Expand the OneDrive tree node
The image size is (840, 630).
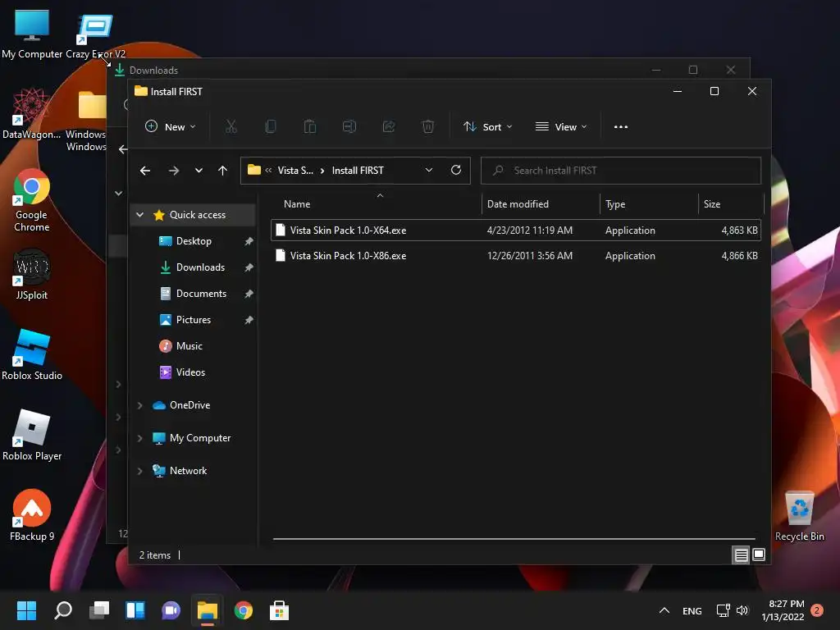pyautogui.click(x=139, y=405)
